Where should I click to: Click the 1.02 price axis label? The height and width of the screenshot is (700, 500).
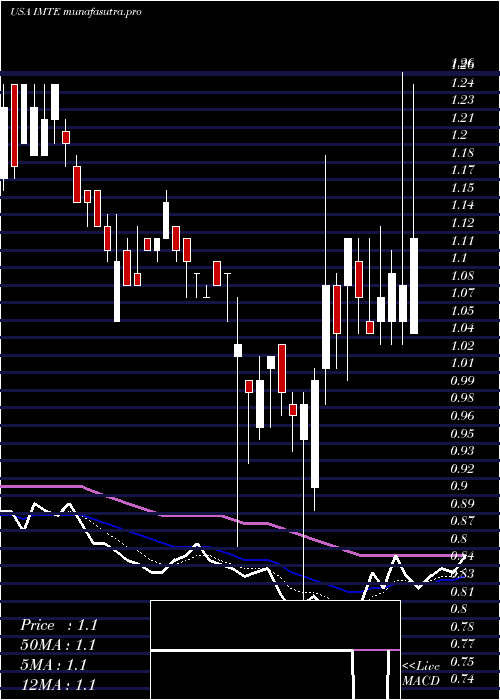(462, 346)
